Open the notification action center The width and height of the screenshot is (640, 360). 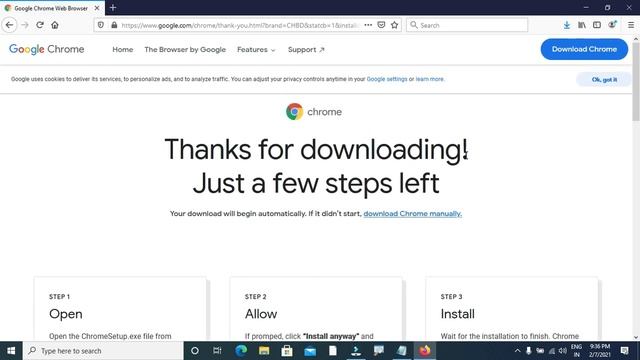(x=624, y=351)
